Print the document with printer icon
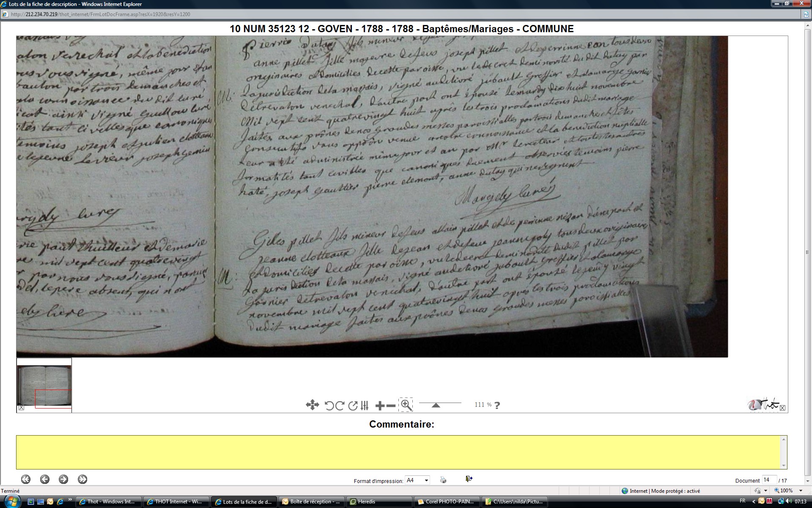 pos(443,480)
